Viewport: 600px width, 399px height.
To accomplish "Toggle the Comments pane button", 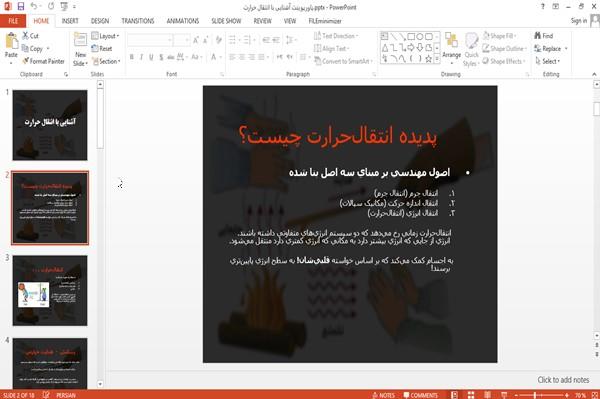I will [x=421, y=395].
